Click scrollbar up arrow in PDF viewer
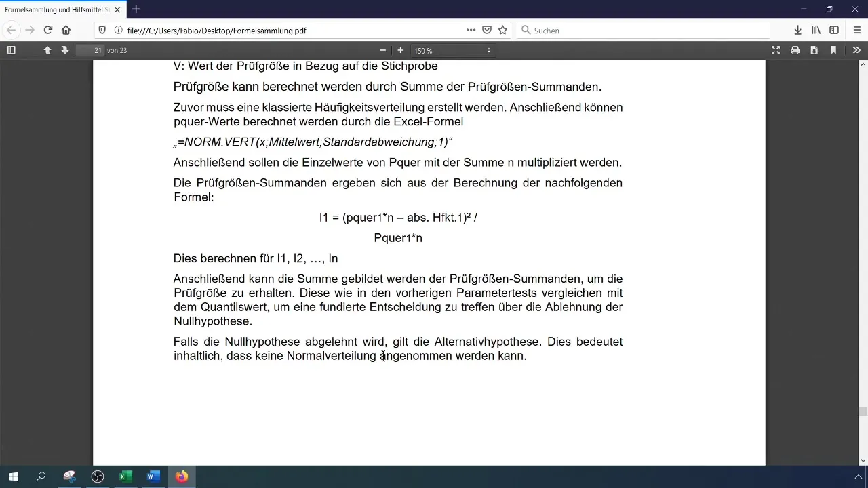 point(863,64)
